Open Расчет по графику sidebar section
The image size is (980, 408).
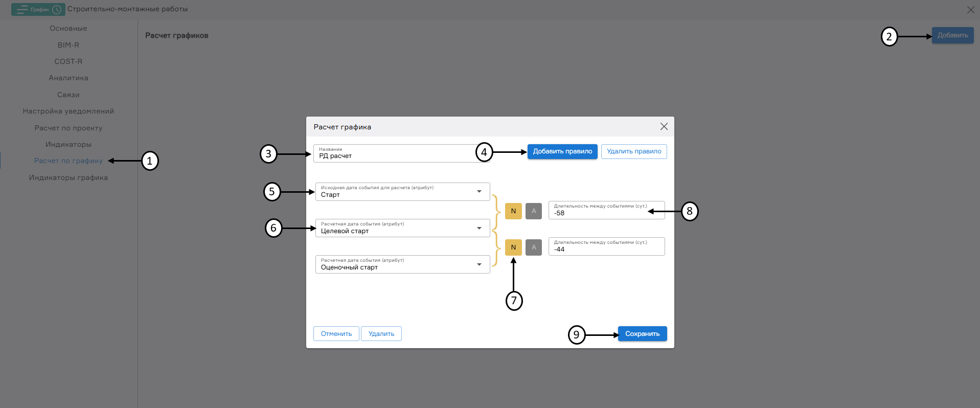pos(69,161)
